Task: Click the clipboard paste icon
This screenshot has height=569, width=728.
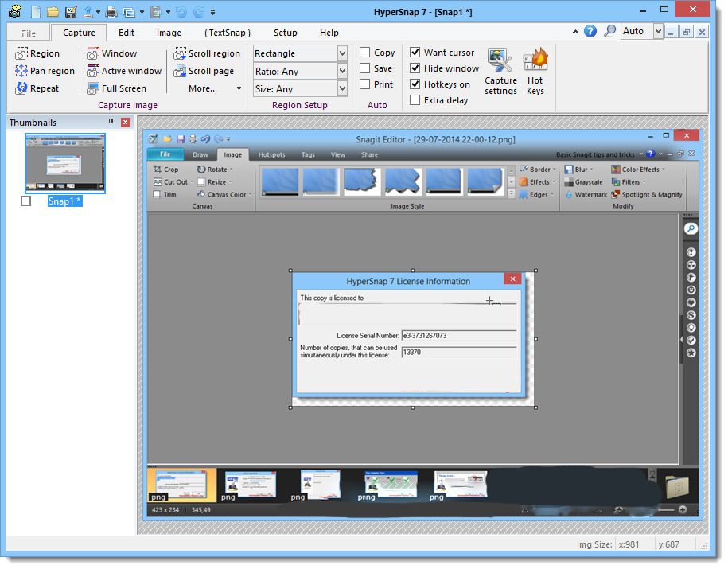Action: click(x=156, y=12)
